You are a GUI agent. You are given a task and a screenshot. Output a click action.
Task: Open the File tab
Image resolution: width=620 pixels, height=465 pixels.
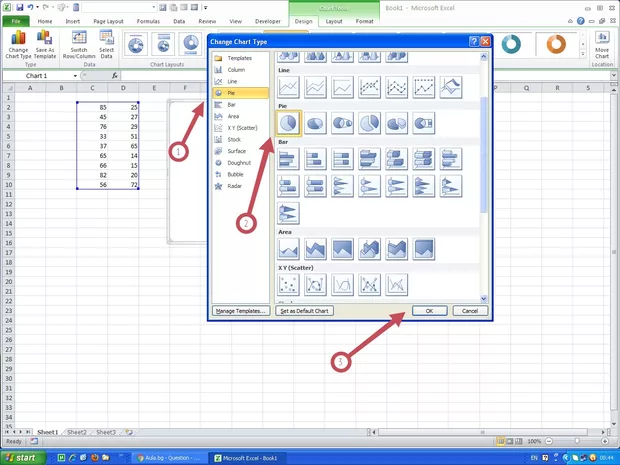[x=16, y=21]
